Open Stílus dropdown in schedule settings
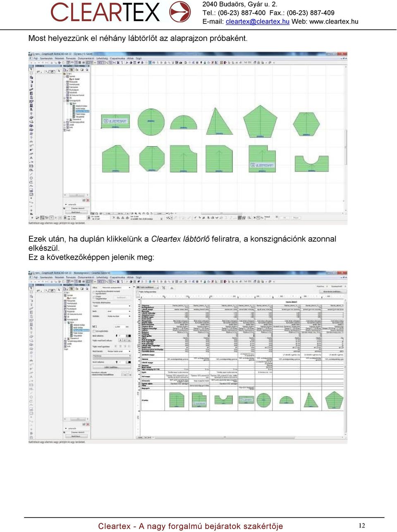This screenshot has height=532, width=397. (x=116, y=287)
